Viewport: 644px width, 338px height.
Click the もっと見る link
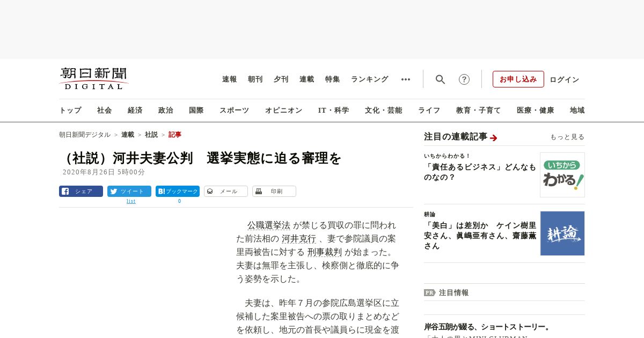pyautogui.click(x=567, y=137)
